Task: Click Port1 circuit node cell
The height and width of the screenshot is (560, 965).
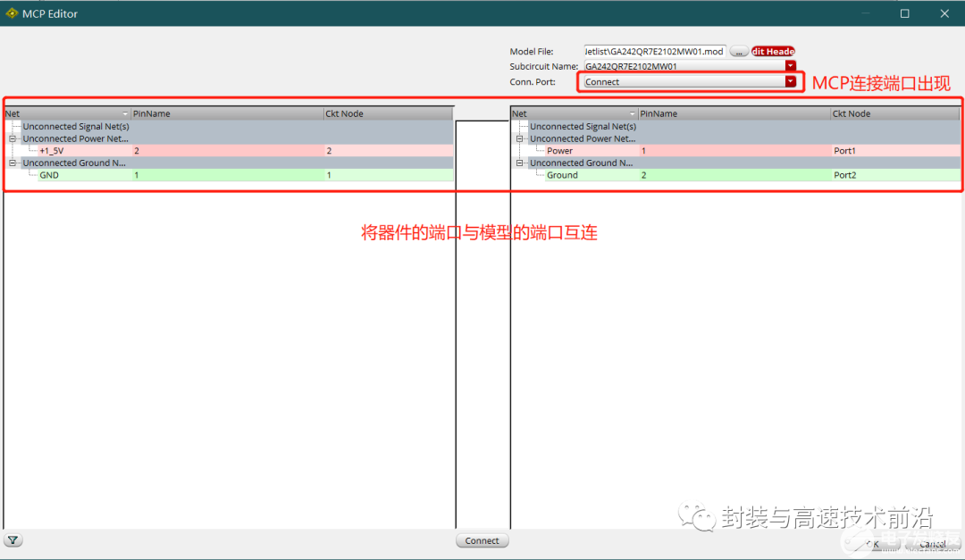Action: click(895, 151)
